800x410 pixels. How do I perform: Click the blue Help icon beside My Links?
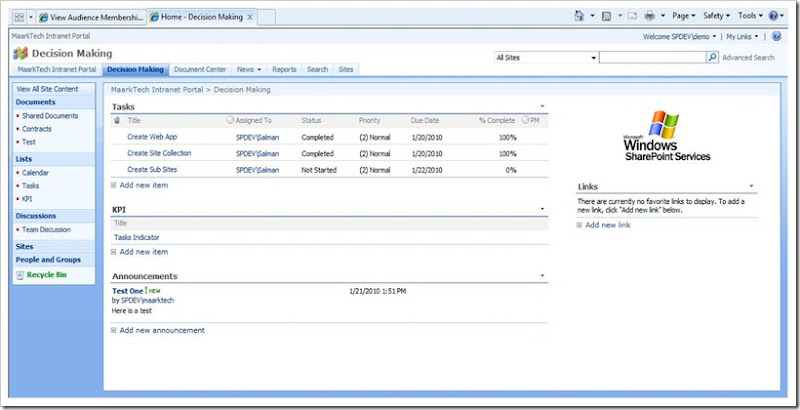(777, 36)
